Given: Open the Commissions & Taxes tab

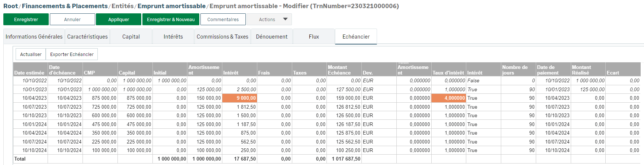Looking at the screenshot, I should pos(222,37).
